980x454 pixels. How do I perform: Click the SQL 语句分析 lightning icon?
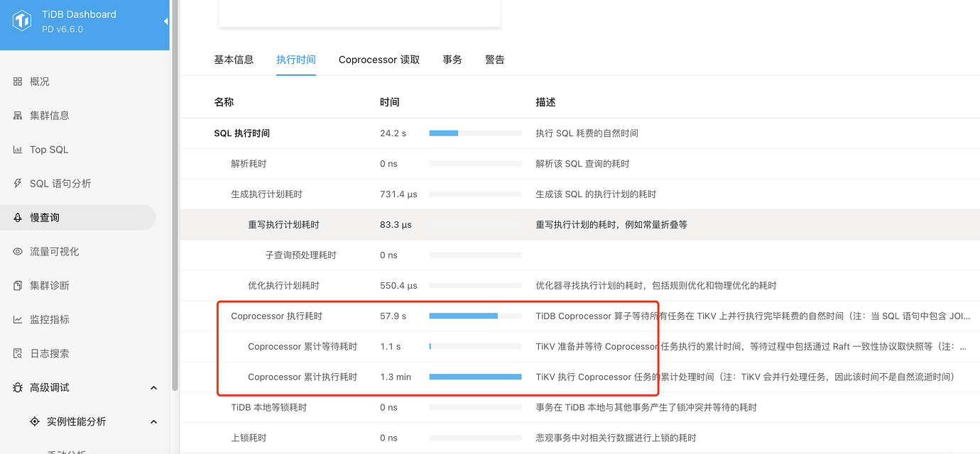tap(18, 184)
